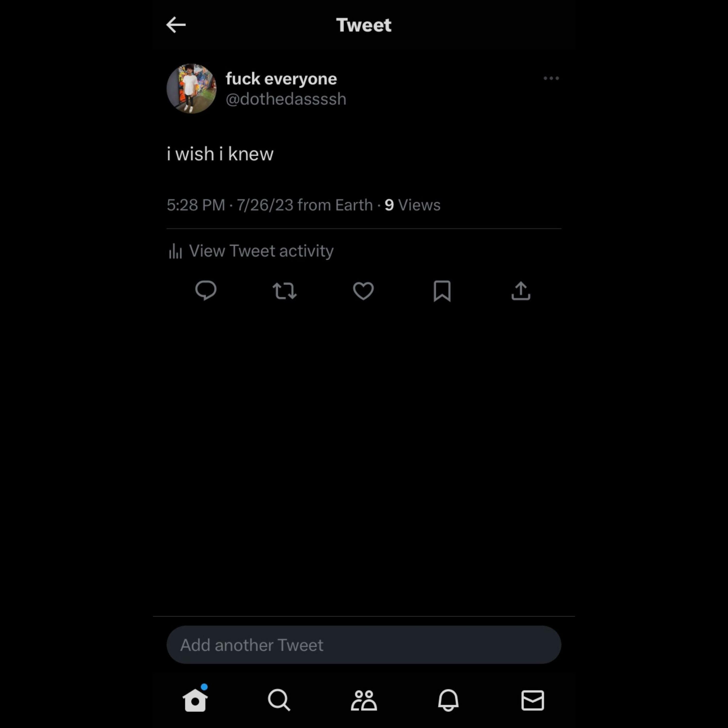
Task: Open the profile picture thumbnail
Action: (191, 89)
